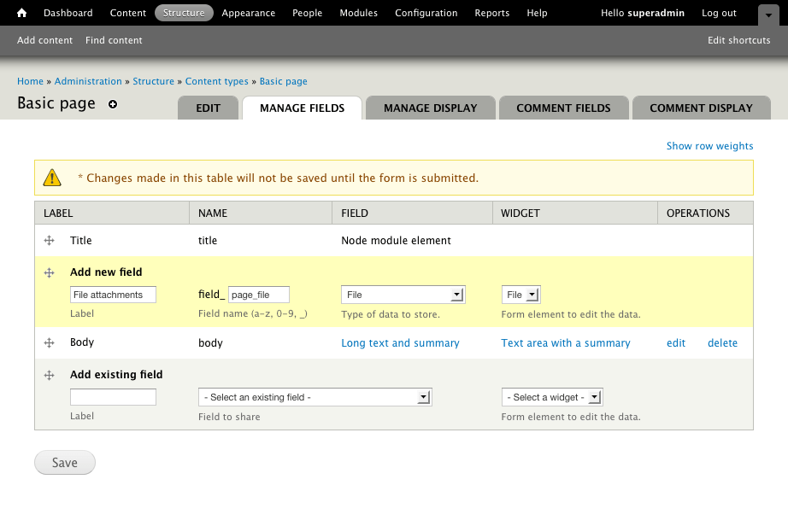Click the drag handle beside the Title row

pos(49,240)
